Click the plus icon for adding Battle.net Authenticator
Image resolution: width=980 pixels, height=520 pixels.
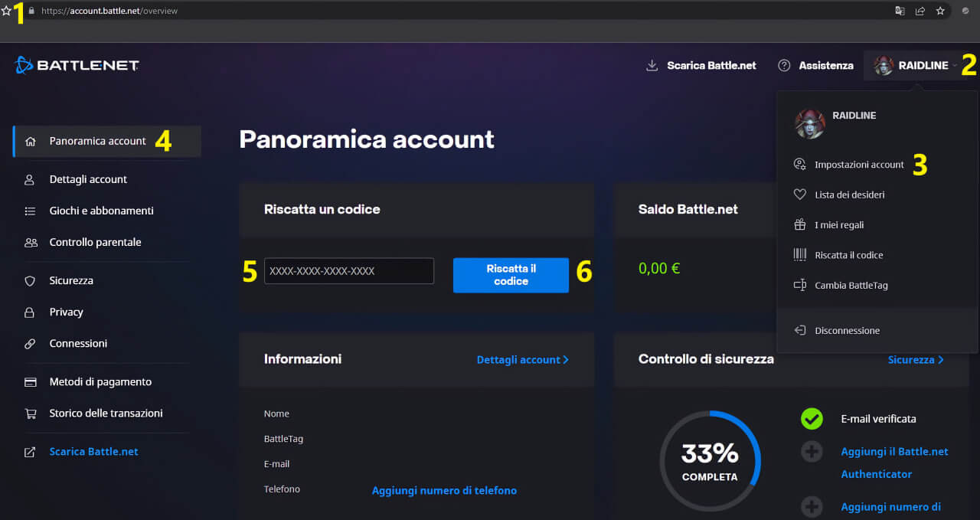[812, 452]
